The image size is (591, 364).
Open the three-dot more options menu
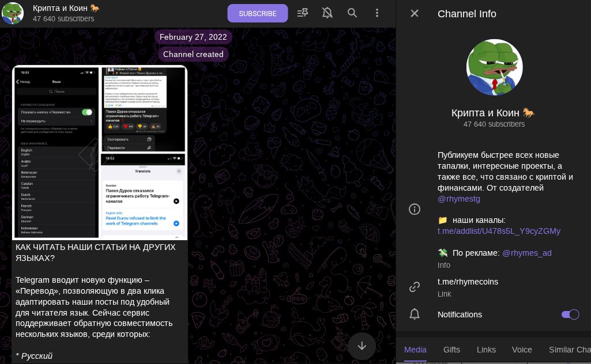click(377, 13)
